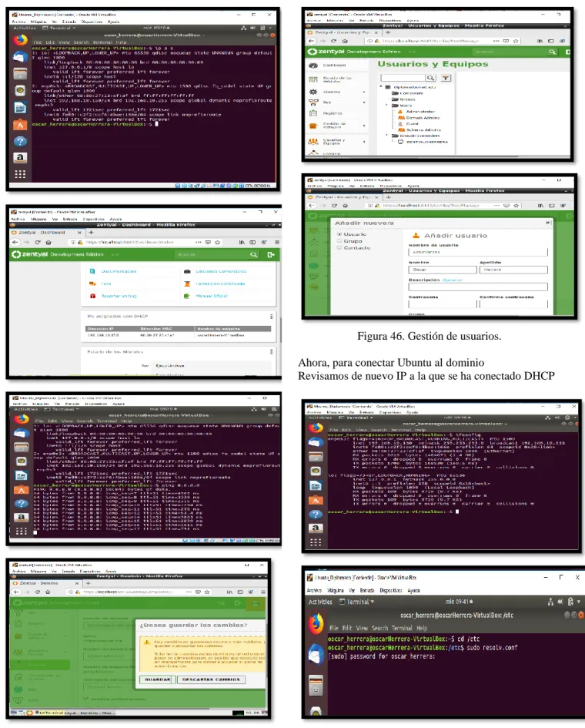Image resolution: width=585 pixels, height=728 pixels.
Task: Close the Añadir nuevo/a dialog
Action: pos(548,223)
